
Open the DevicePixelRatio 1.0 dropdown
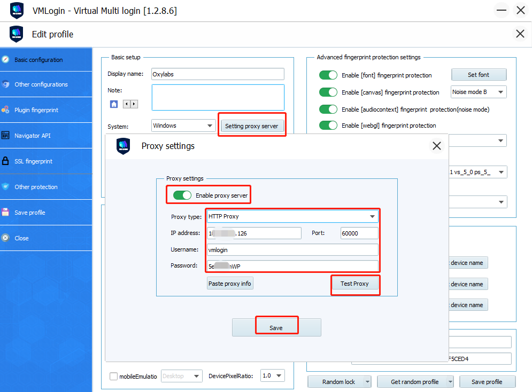click(273, 375)
